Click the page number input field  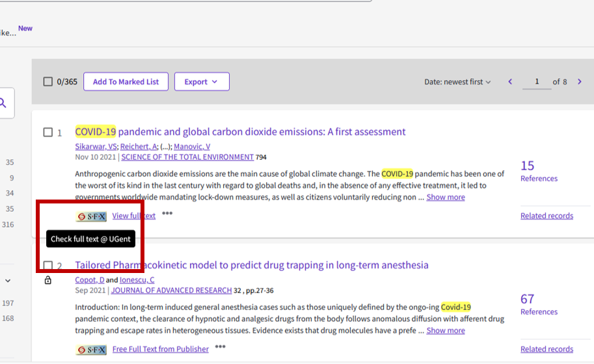pyautogui.click(x=537, y=82)
